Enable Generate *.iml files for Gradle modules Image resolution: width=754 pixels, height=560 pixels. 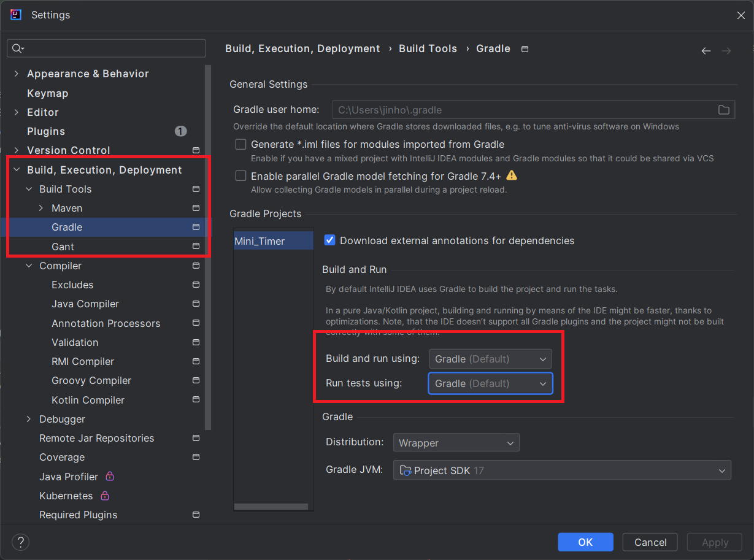(241, 144)
